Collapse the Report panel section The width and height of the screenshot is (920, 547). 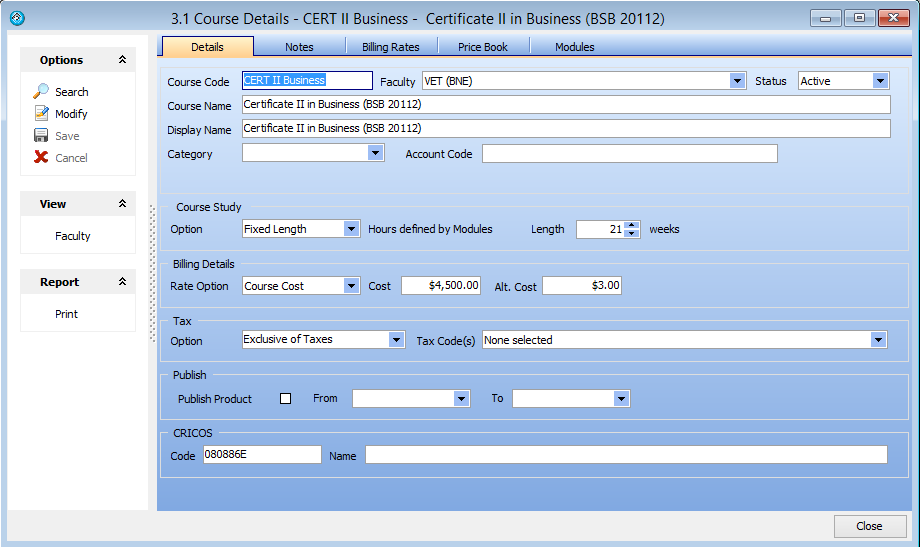click(122, 282)
